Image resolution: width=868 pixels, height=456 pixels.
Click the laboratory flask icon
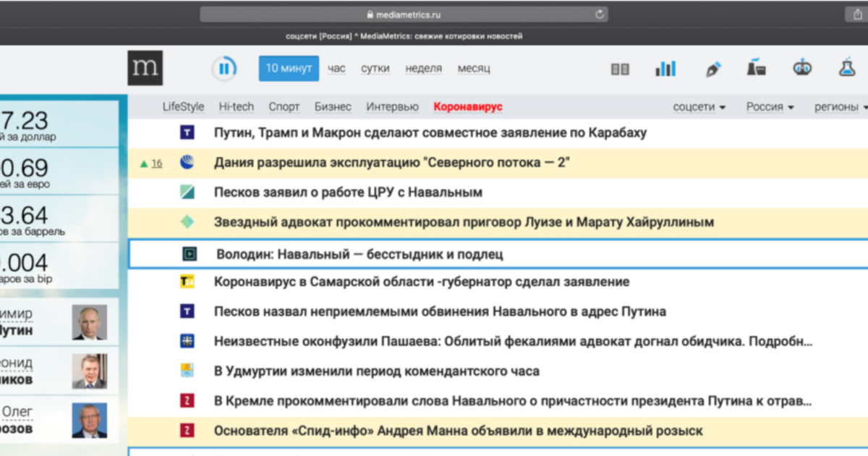(847, 69)
